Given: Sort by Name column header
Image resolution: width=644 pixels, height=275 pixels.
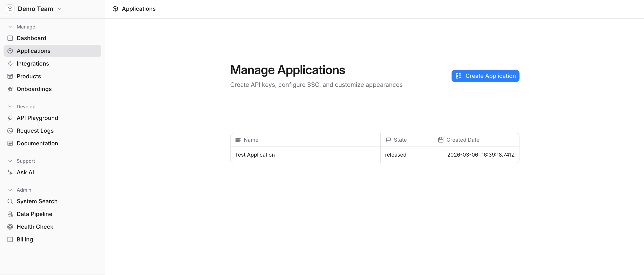Looking at the screenshot, I should [x=305, y=140].
